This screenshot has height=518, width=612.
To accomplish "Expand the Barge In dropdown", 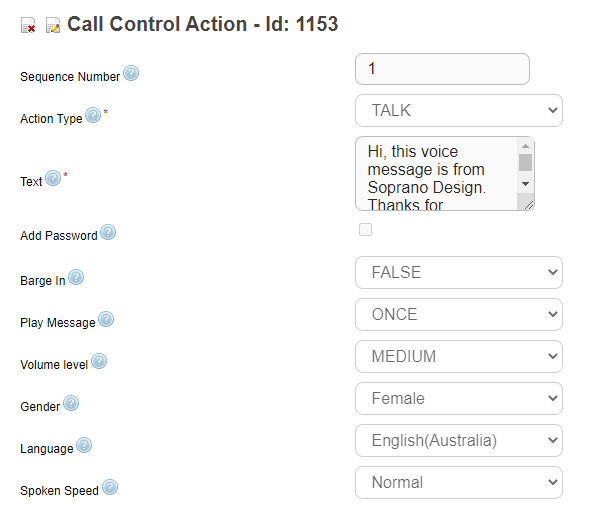I will (x=458, y=272).
